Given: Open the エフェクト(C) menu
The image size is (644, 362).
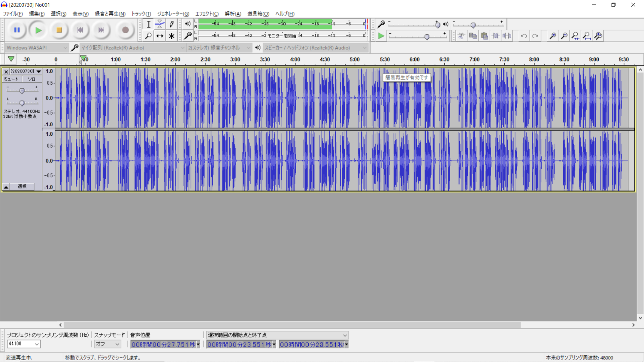Looking at the screenshot, I should 206,14.
